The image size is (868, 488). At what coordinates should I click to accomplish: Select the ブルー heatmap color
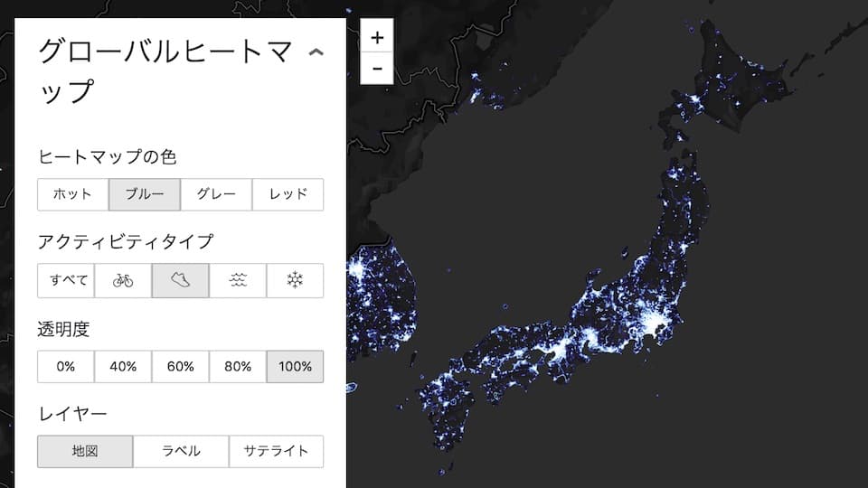[145, 194]
